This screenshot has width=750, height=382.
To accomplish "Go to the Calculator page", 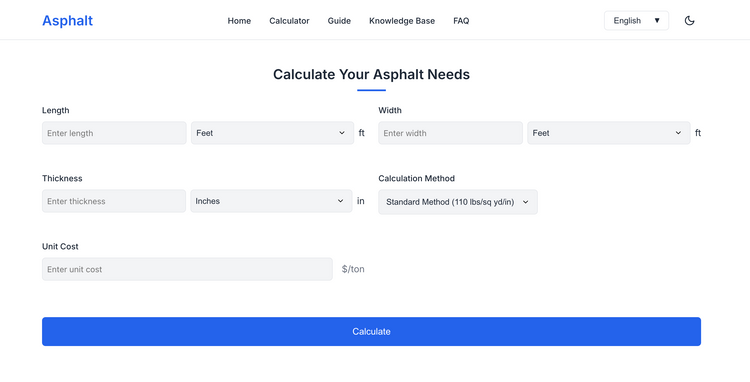I will 289,21.
